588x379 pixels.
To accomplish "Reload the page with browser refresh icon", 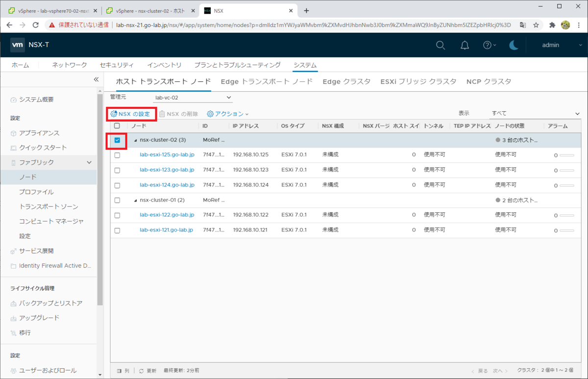I will pyautogui.click(x=35, y=25).
